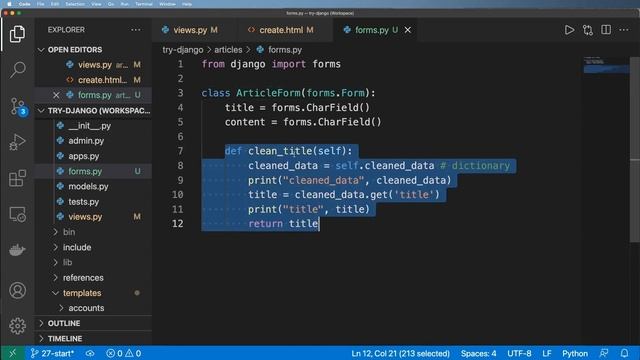Expand the Outline section

(93, 323)
